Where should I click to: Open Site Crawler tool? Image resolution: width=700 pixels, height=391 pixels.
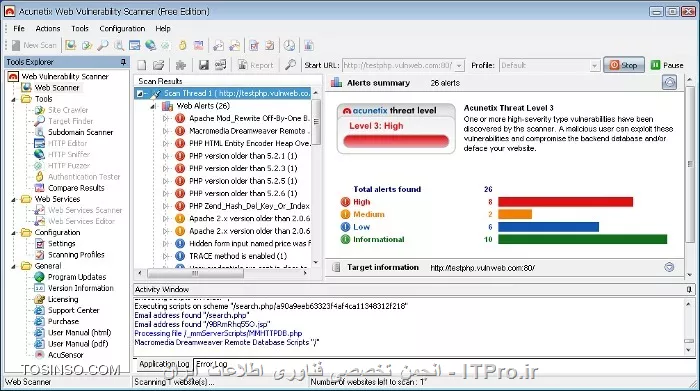pos(68,110)
